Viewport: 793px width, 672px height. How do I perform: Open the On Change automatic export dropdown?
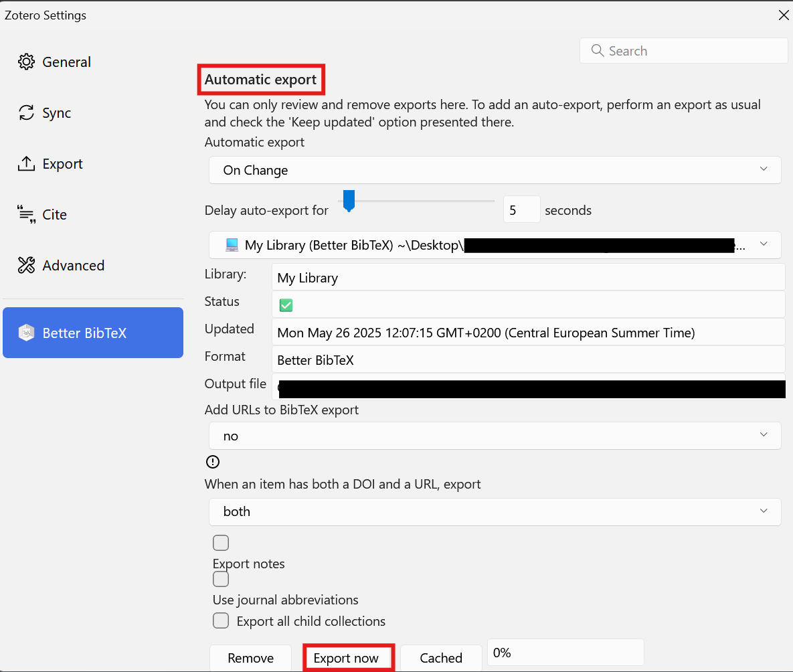coord(495,170)
